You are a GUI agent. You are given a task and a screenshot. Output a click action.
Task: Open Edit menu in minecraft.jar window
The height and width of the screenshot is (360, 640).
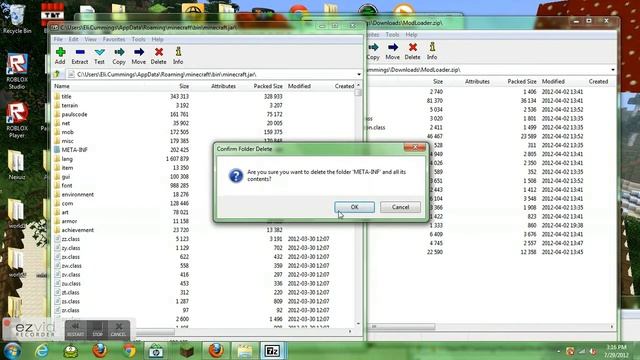[73, 40]
